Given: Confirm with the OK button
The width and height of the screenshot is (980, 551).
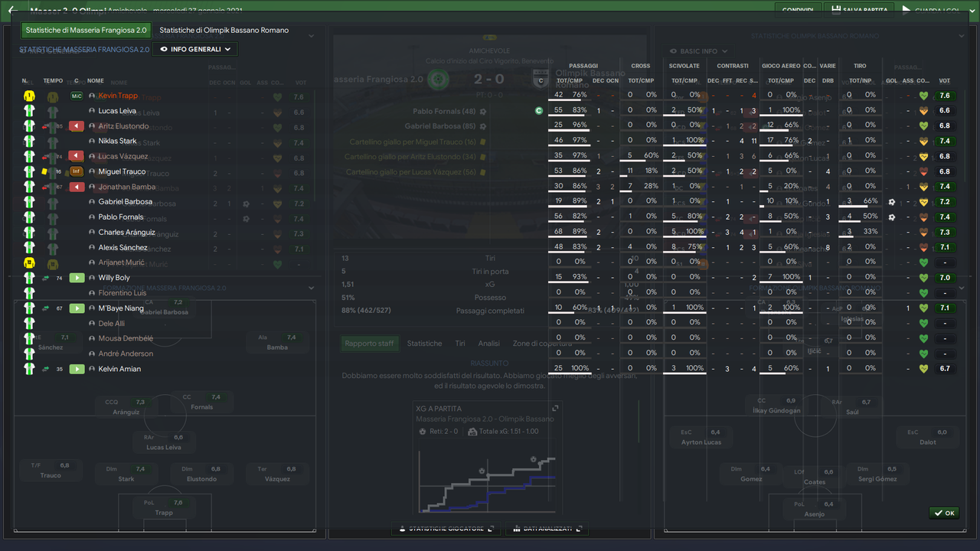Looking at the screenshot, I should pos(944,514).
